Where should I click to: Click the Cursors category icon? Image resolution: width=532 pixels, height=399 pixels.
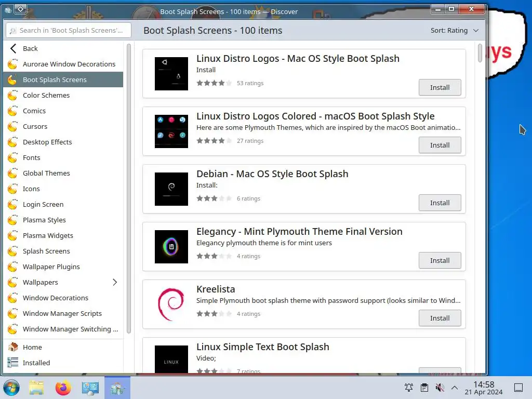13,127
